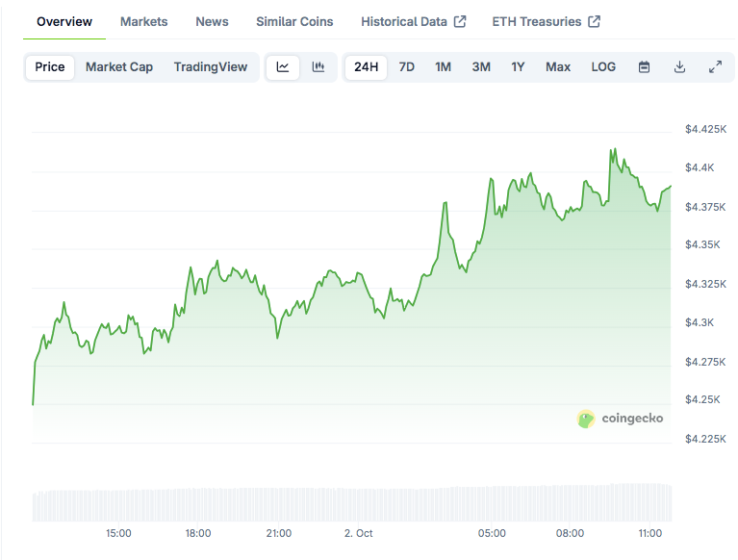Viewport: 738px width, 560px height.
Task: Download the chart data
Action: pos(679,67)
